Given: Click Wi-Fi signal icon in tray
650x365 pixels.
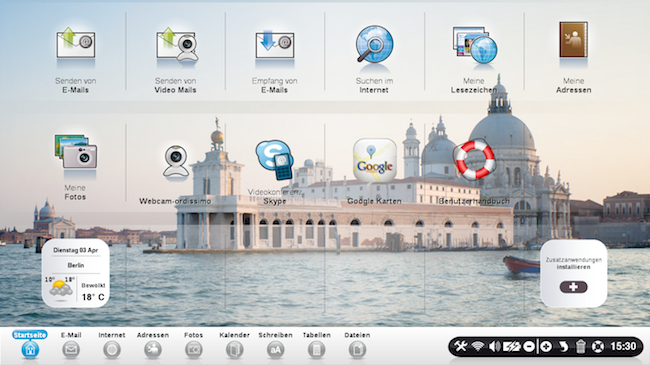Looking at the screenshot, I should (x=478, y=346).
